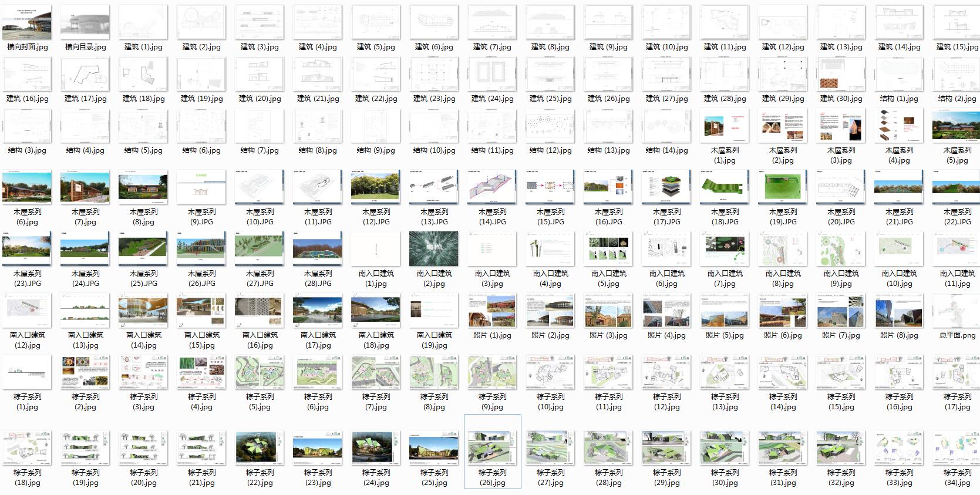This screenshot has height=495, width=980.
Task: Select thumbnail 粽子系列 (2).jpg
Action: [85, 373]
